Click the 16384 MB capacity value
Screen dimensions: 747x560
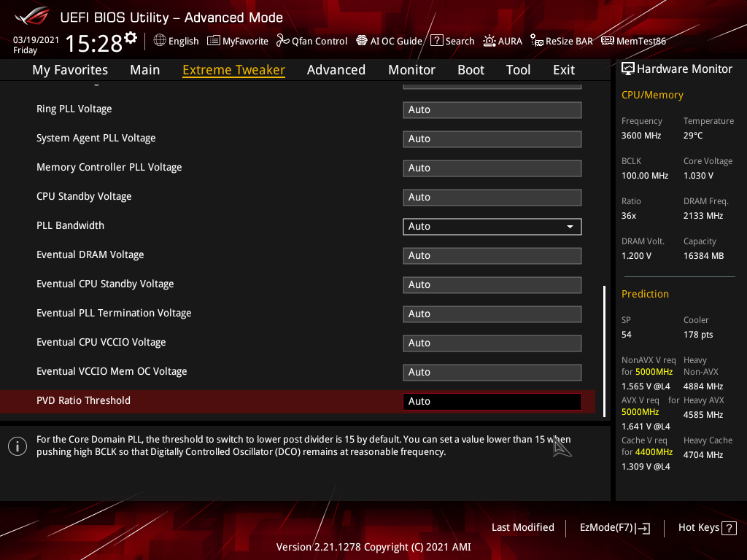click(x=704, y=256)
